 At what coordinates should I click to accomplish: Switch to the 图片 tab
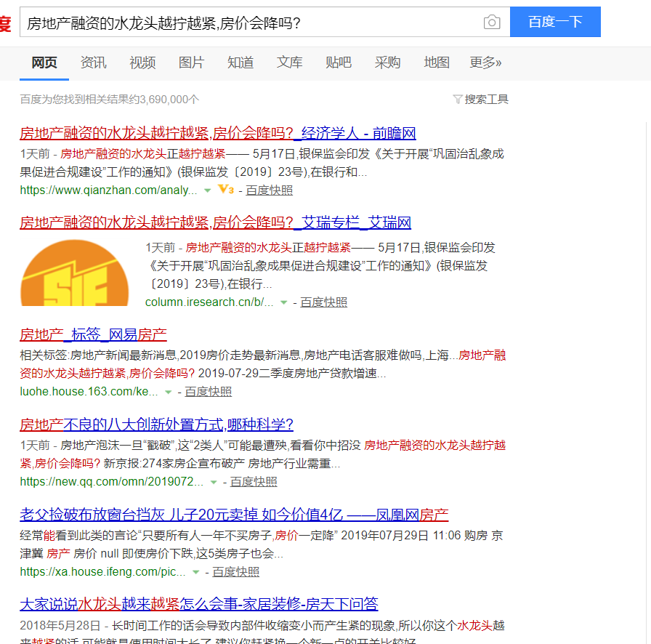[x=191, y=63]
